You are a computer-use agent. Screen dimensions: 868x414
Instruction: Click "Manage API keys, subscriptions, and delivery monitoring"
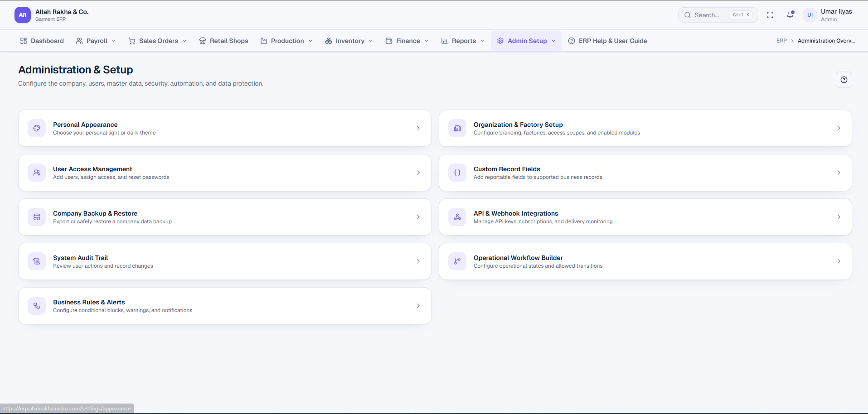click(543, 221)
